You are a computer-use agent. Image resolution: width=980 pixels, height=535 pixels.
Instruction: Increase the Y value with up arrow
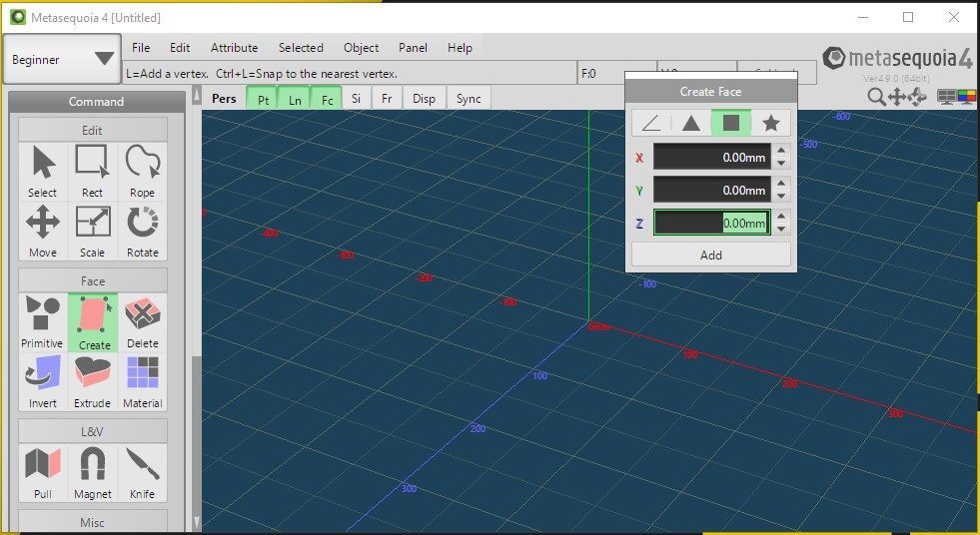pyautogui.click(x=781, y=183)
